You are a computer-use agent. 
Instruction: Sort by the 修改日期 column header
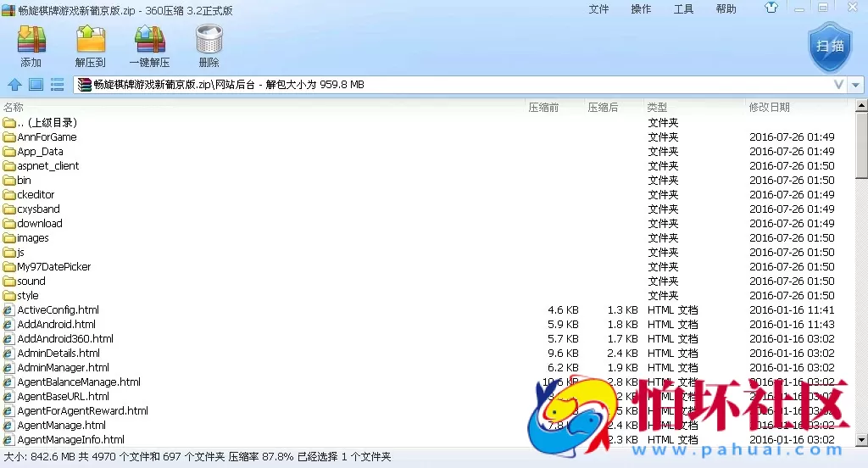click(769, 108)
